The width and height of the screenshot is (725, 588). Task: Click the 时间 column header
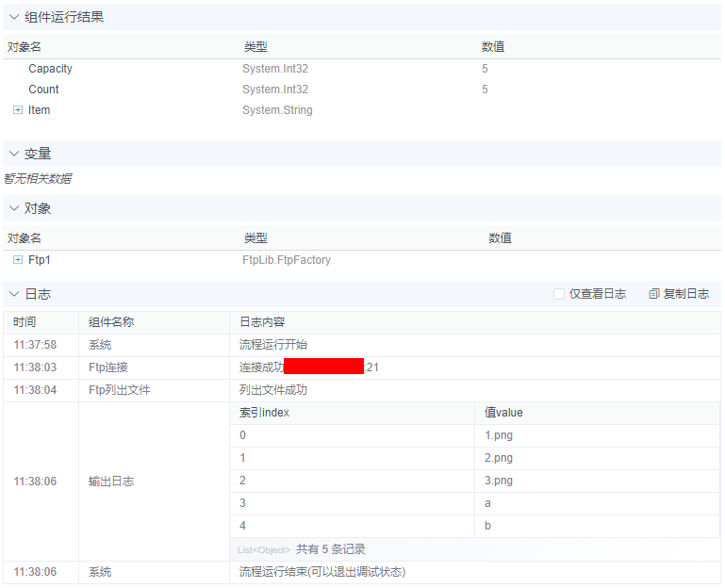click(25, 322)
